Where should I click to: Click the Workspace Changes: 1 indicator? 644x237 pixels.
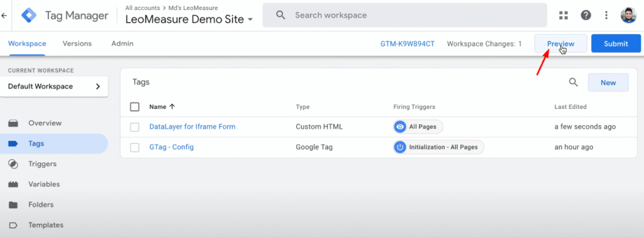(484, 43)
